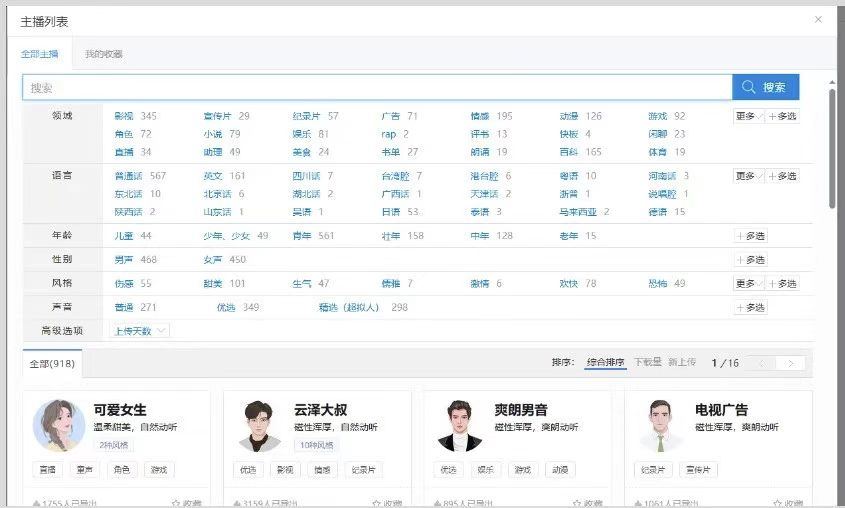Choose 男声 gender filter
This screenshot has width=845, height=508.
coord(124,260)
